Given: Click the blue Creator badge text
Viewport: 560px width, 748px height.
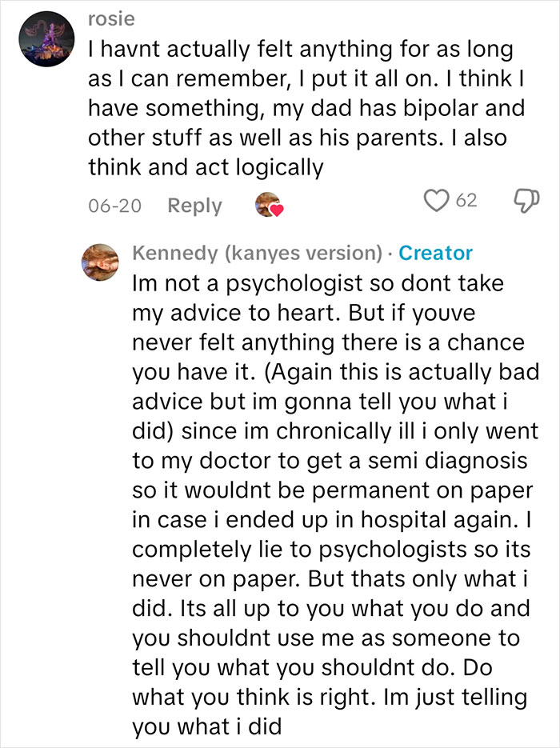Looking at the screenshot, I should click(x=437, y=253).
